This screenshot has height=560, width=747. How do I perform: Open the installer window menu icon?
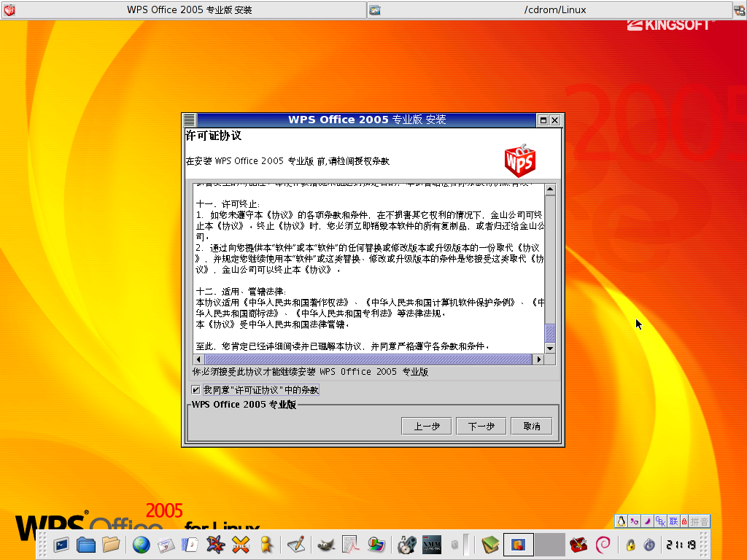190,120
